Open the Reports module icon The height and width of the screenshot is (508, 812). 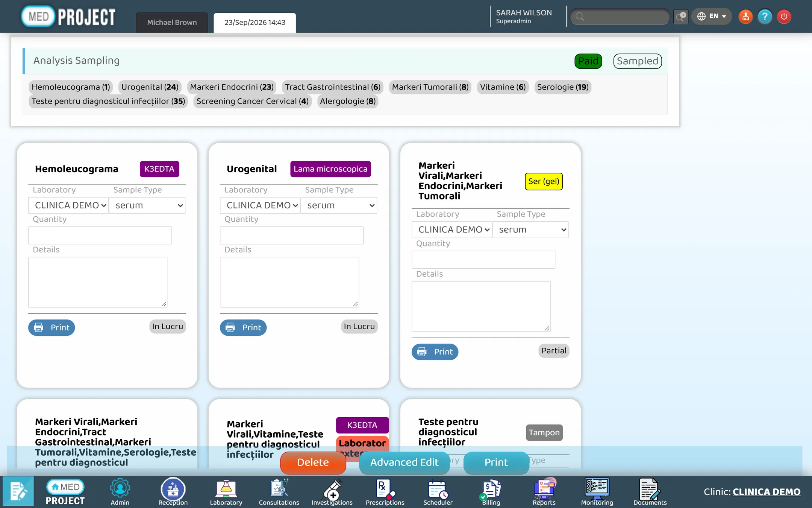point(544,492)
